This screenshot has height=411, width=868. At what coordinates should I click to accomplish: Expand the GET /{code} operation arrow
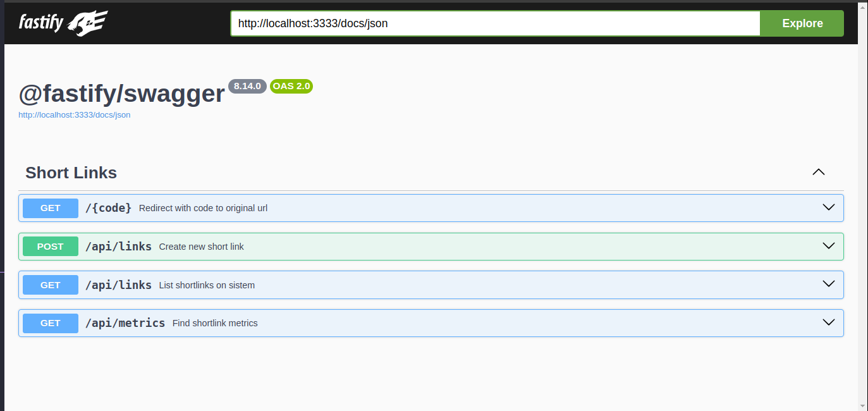tap(829, 207)
